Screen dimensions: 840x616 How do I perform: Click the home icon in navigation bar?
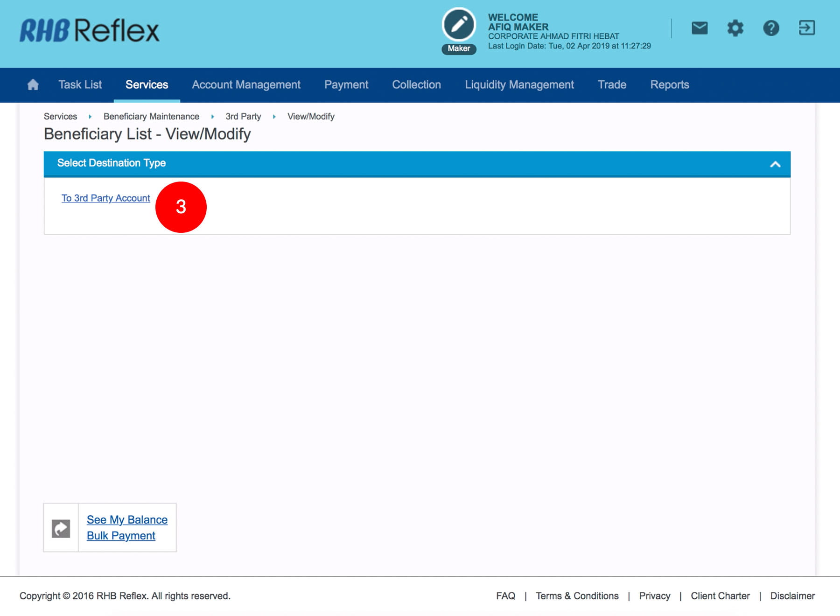[33, 84]
